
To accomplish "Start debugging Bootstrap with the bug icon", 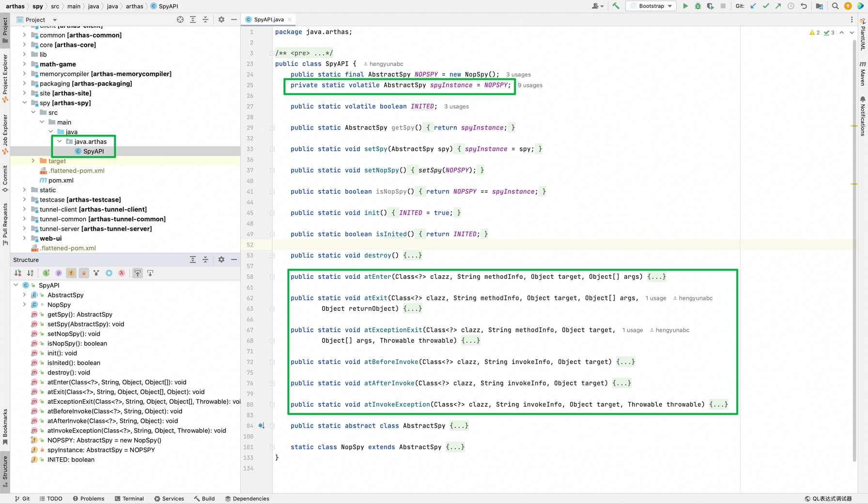I will [698, 6].
